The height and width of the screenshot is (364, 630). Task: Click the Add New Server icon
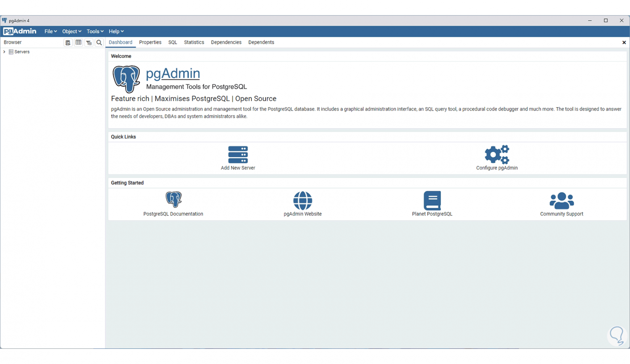tap(238, 155)
